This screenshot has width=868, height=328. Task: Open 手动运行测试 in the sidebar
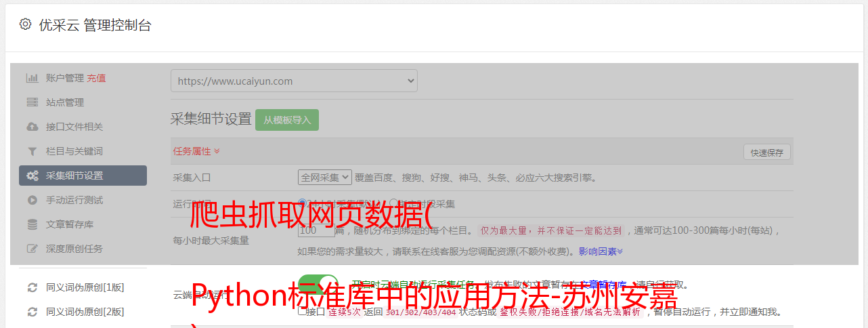74,200
